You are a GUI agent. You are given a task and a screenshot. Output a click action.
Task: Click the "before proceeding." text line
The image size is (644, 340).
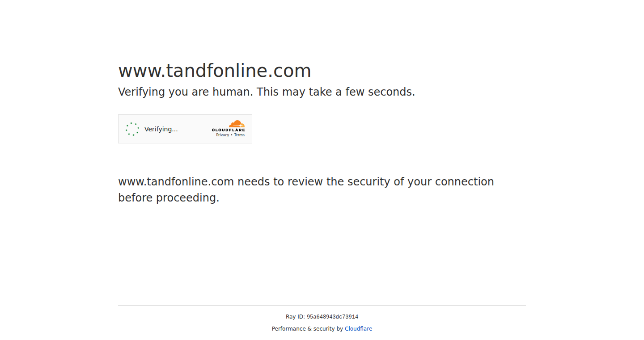(x=169, y=198)
